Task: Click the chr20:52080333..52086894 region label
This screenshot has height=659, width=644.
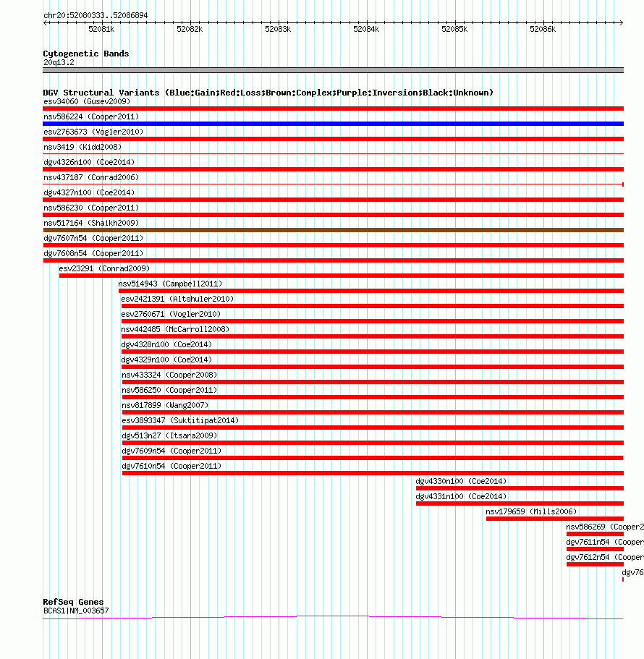Action: (x=96, y=15)
